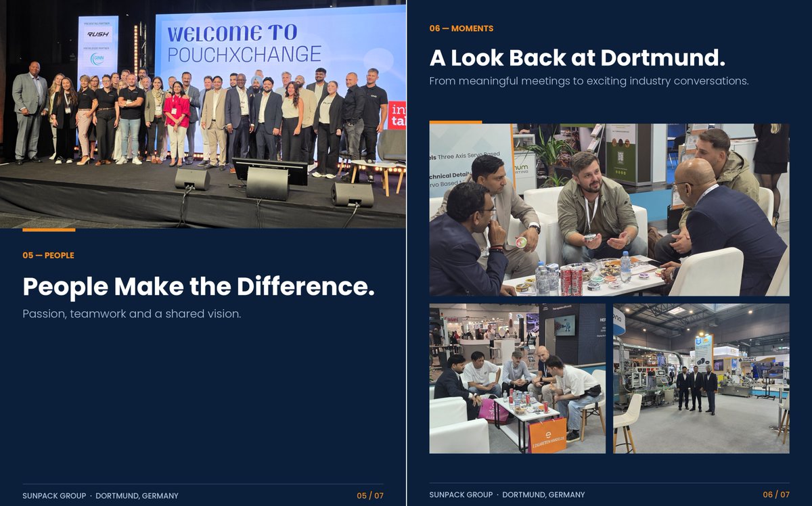Click the heading 'A Look Back at Dortmund.'

pyautogui.click(x=577, y=57)
